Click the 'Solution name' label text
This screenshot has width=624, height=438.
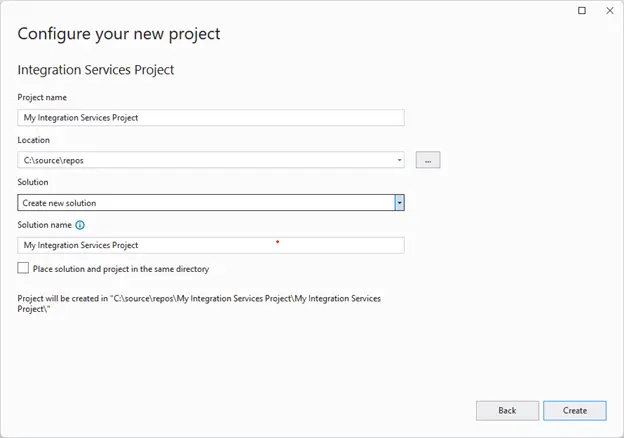point(45,225)
